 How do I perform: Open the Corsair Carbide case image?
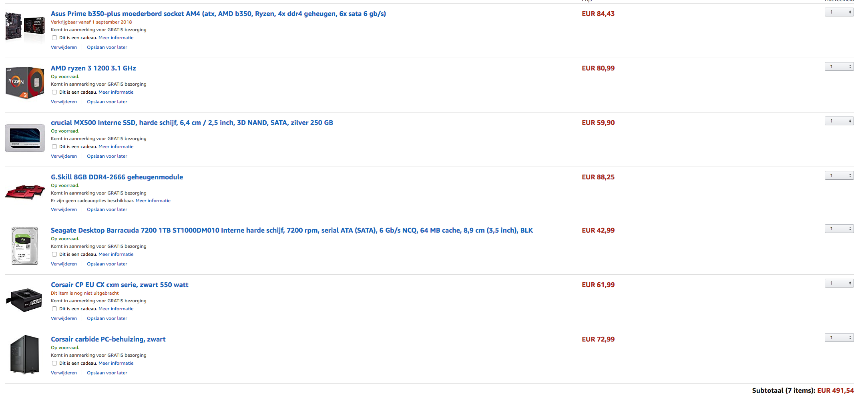25,354
